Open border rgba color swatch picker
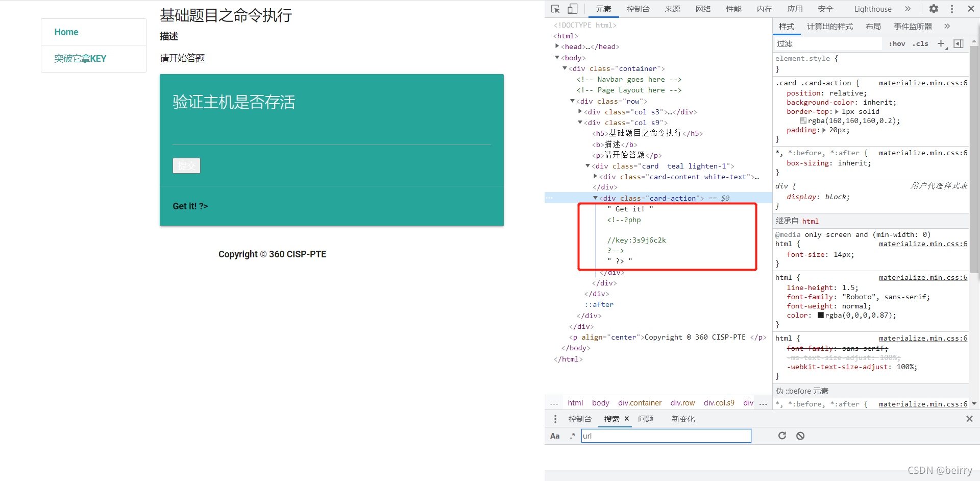 point(803,121)
